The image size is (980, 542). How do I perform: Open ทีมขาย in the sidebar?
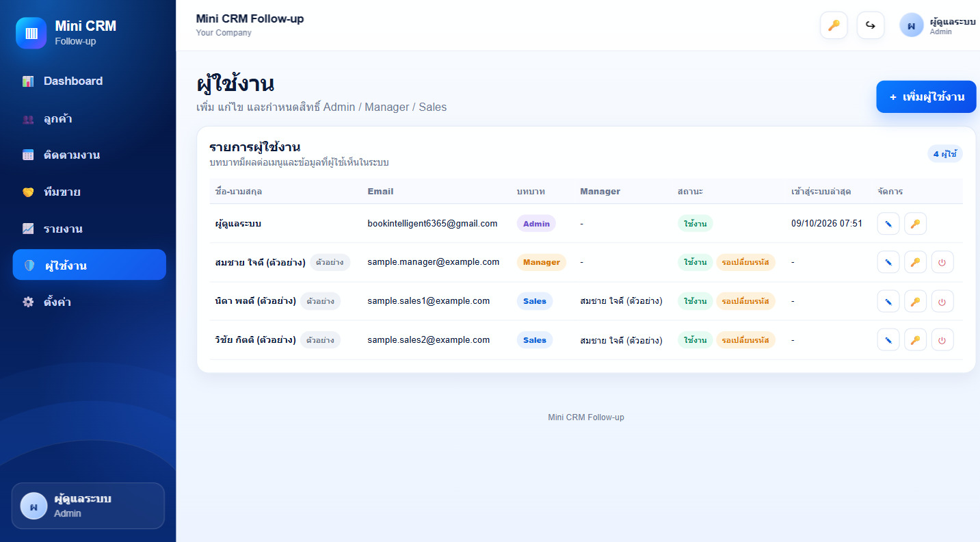[89, 192]
